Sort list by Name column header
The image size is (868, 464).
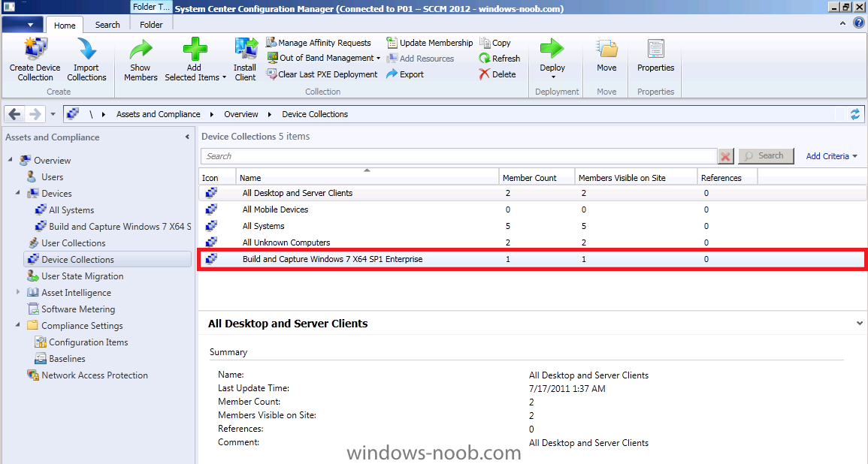(367, 177)
